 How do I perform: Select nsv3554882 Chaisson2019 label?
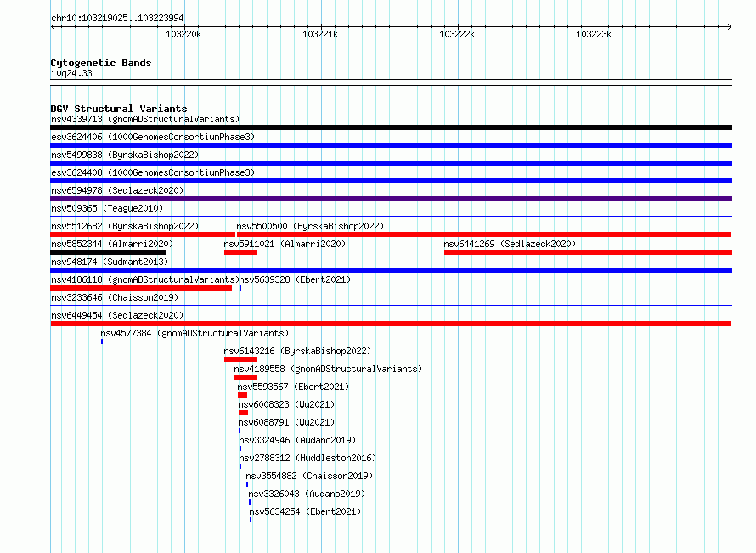click(309, 476)
